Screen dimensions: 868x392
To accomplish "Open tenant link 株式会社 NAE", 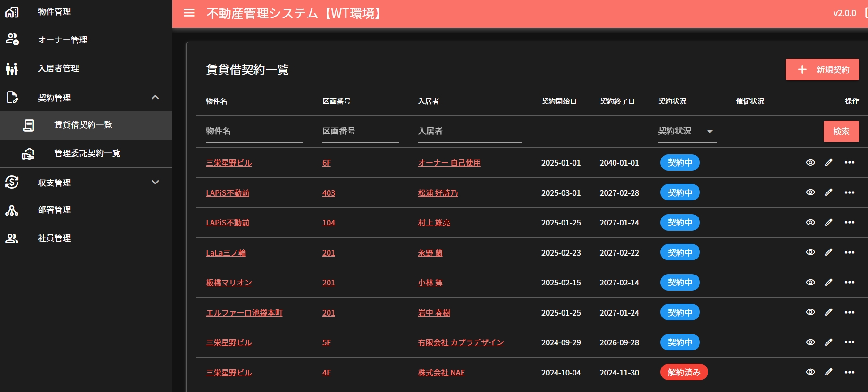I will 441,373.
